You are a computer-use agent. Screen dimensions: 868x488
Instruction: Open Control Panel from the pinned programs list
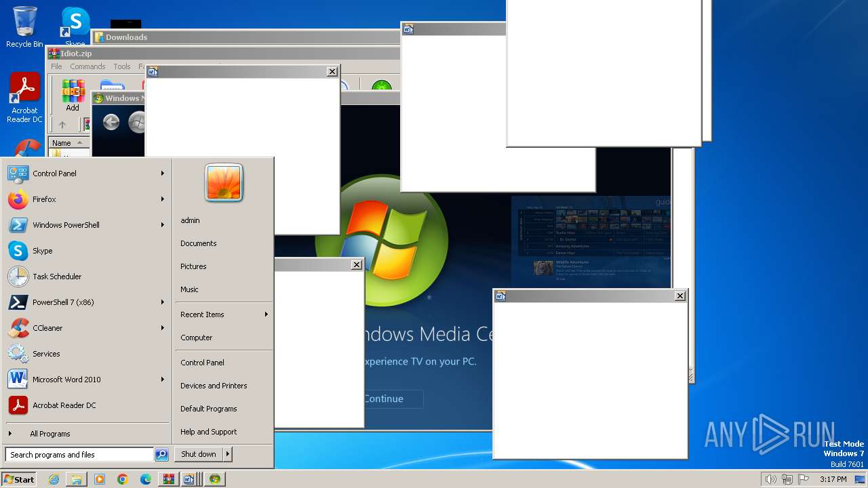86,174
